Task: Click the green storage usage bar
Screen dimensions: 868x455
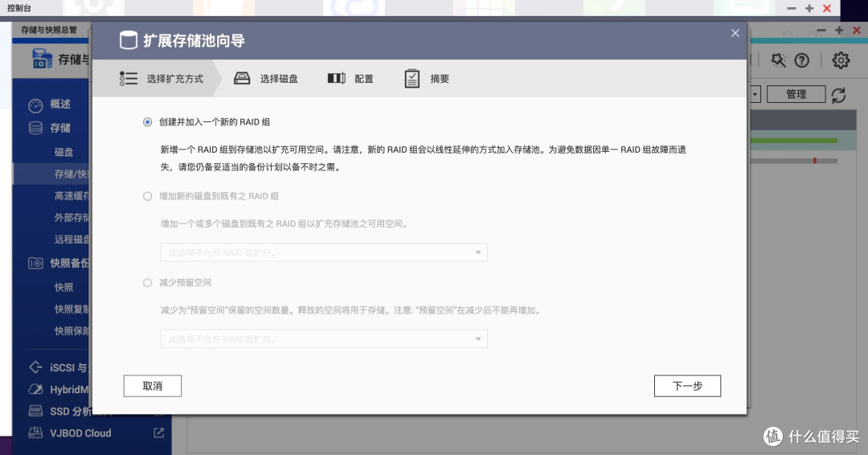Action: click(x=793, y=141)
